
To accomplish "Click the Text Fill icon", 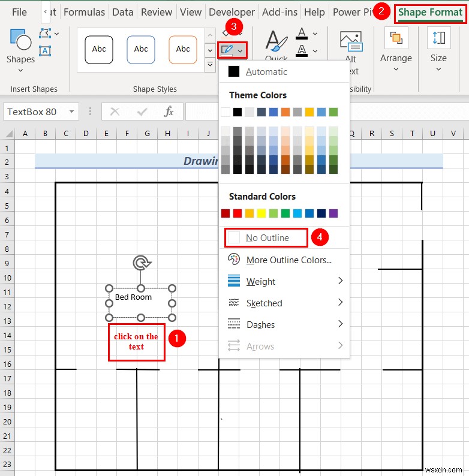I will click(302, 33).
